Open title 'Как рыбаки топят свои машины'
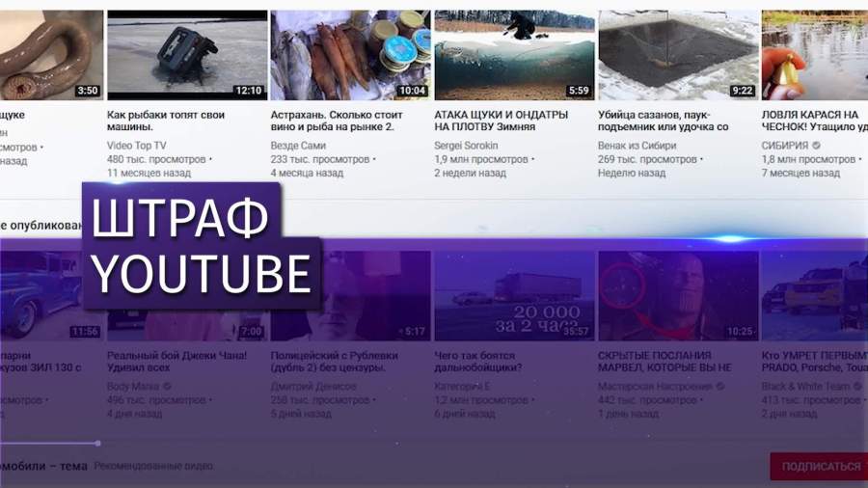 tap(166, 121)
